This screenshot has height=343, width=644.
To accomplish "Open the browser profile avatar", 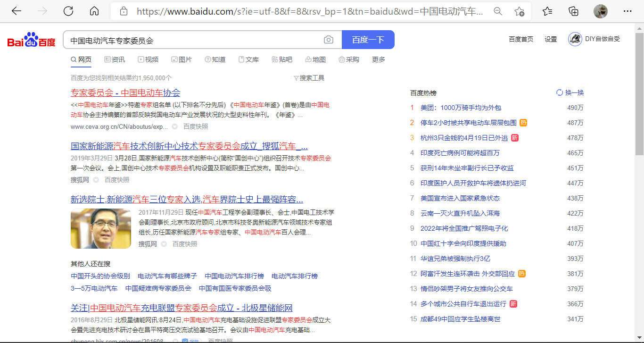I will pyautogui.click(x=601, y=11).
